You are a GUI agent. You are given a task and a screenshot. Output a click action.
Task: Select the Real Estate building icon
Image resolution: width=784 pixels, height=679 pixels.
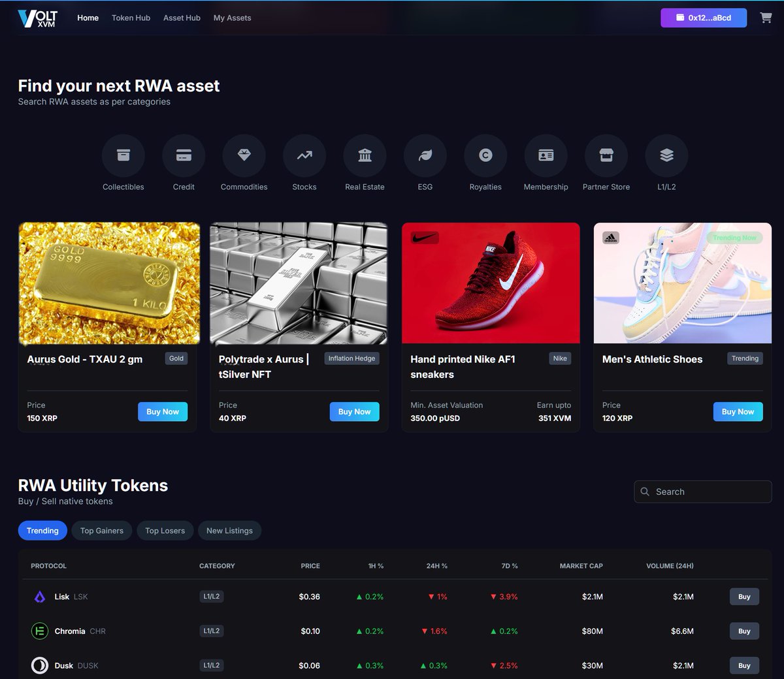tap(365, 155)
